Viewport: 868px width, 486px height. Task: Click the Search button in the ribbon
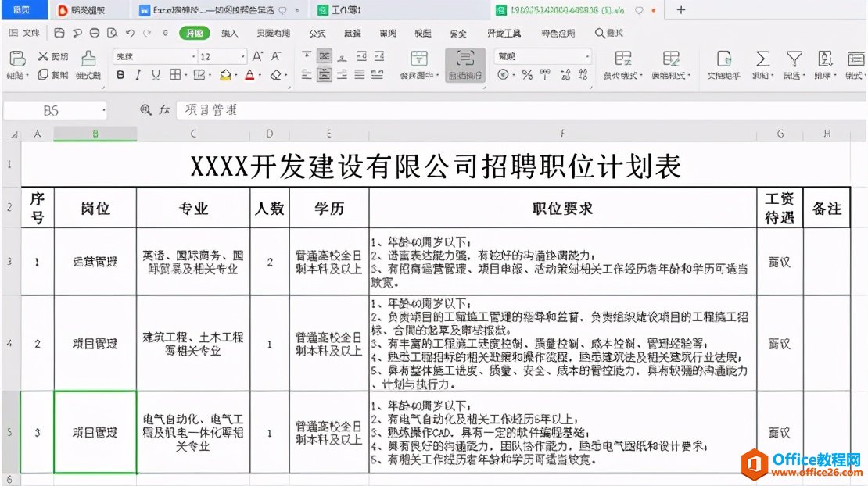(609, 34)
